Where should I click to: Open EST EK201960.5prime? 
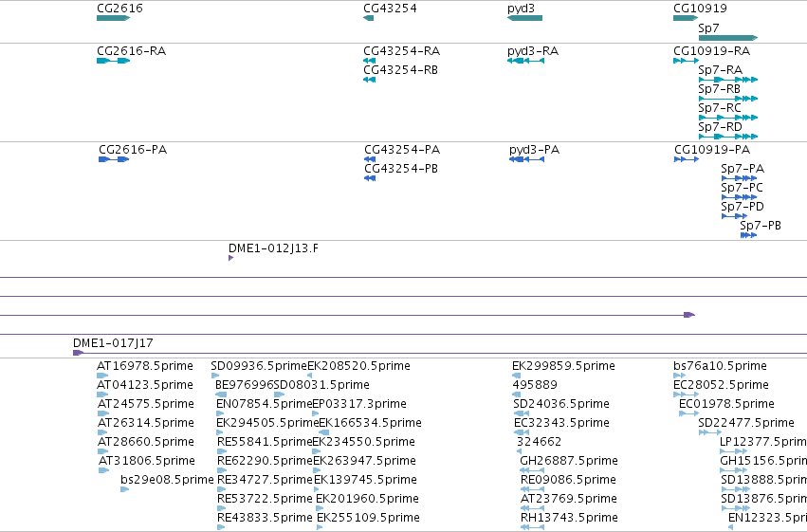pyautogui.click(x=320, y=508)
